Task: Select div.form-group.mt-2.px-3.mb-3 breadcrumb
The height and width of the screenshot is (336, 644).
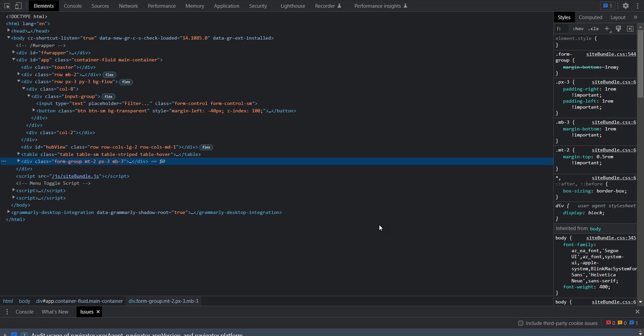Action: click(163, 301)
